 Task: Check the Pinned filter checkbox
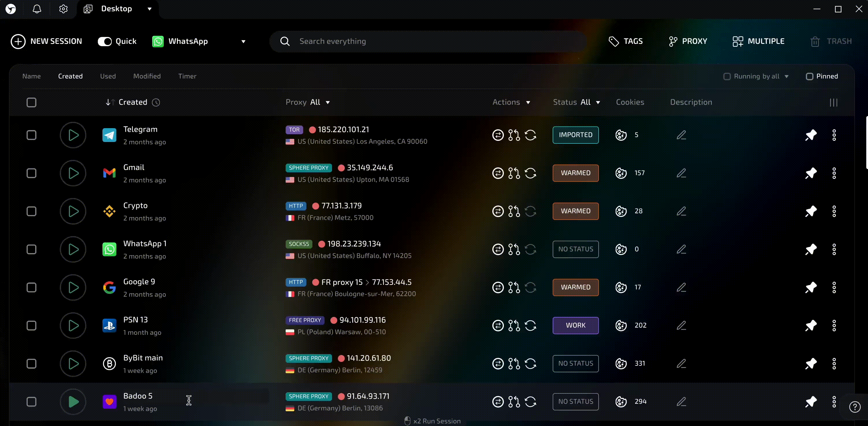[809, 76]
